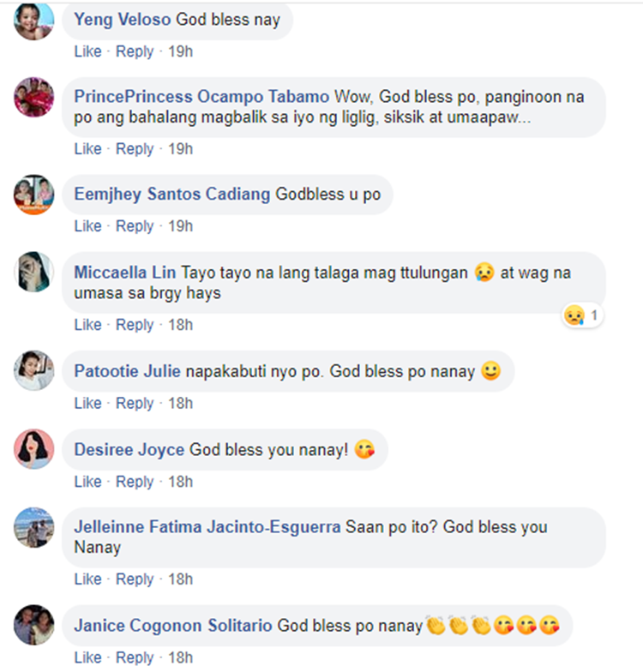This screenshot has height=672, width=643.
Task: Like Eemjhey Santos Cadiang's comment
Action: (x=87, y=226)
